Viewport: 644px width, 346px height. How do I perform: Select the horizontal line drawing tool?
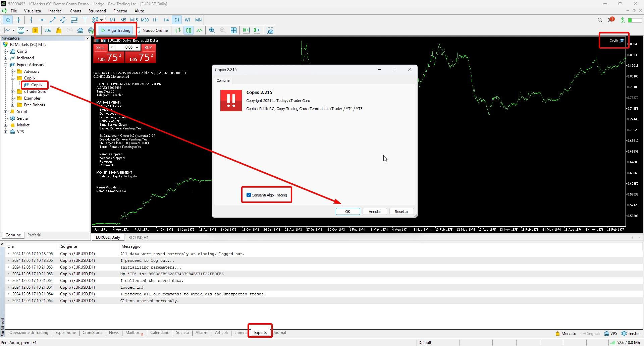(42, 20)
